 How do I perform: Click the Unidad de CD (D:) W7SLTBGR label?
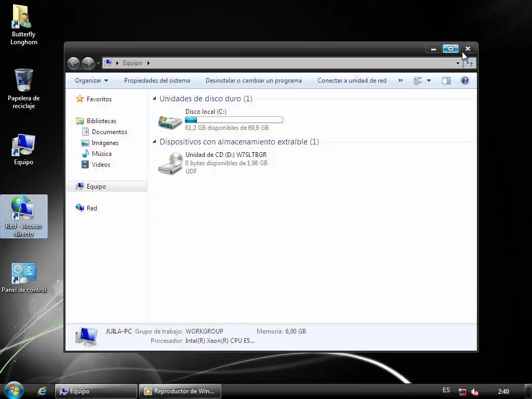point(226,154)
